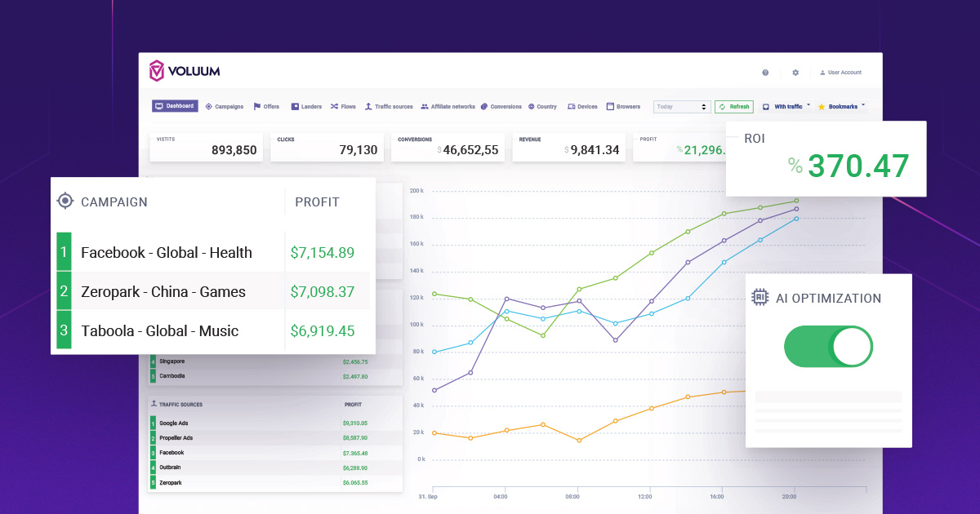The height and width of the screenshot is (514, 980).
Task: Click the flag icon for Offers
Action: tap(257, 107)
